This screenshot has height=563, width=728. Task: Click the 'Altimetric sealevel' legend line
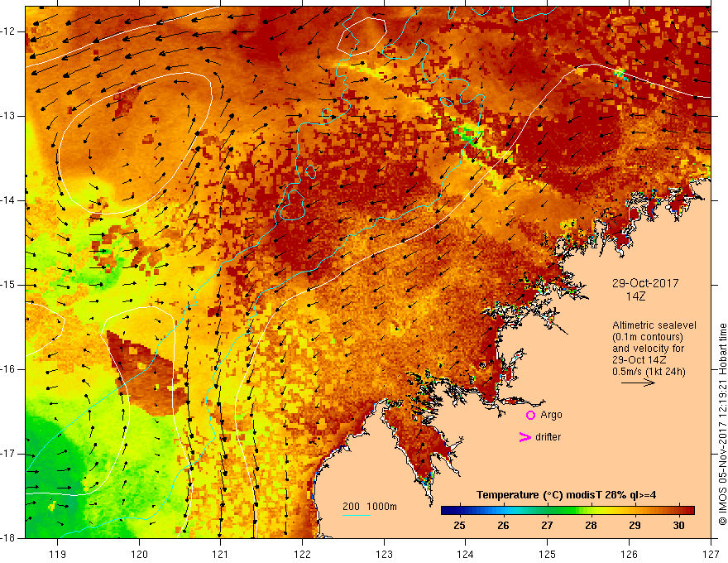click(x=654, y=325)
